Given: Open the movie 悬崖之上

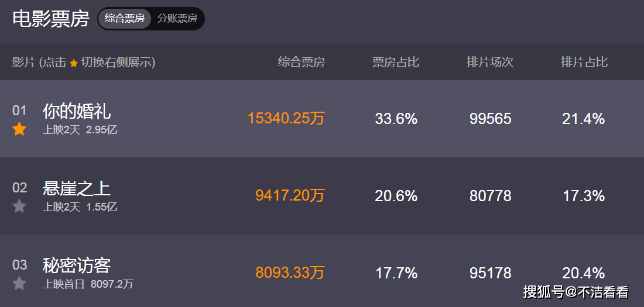Looking at the screenshot, I should coord(77,188).
